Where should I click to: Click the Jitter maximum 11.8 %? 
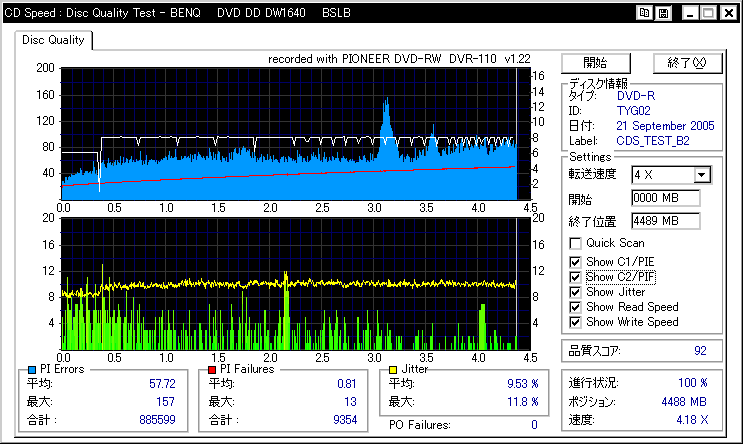click(523, 402)
